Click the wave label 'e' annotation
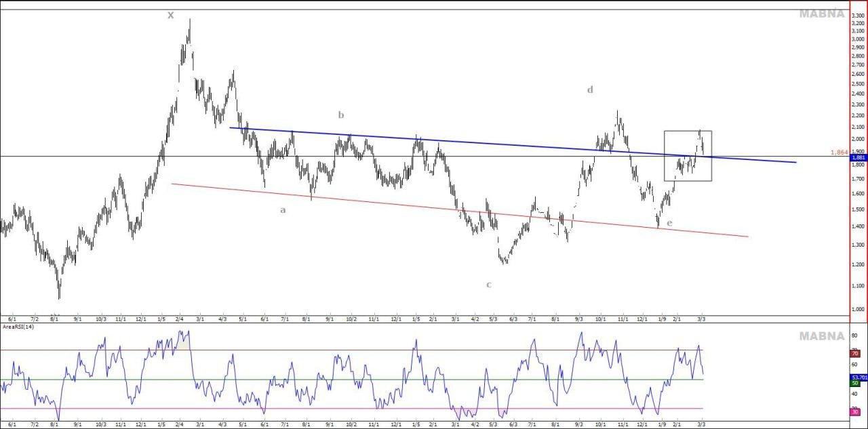 coord(669,223)
